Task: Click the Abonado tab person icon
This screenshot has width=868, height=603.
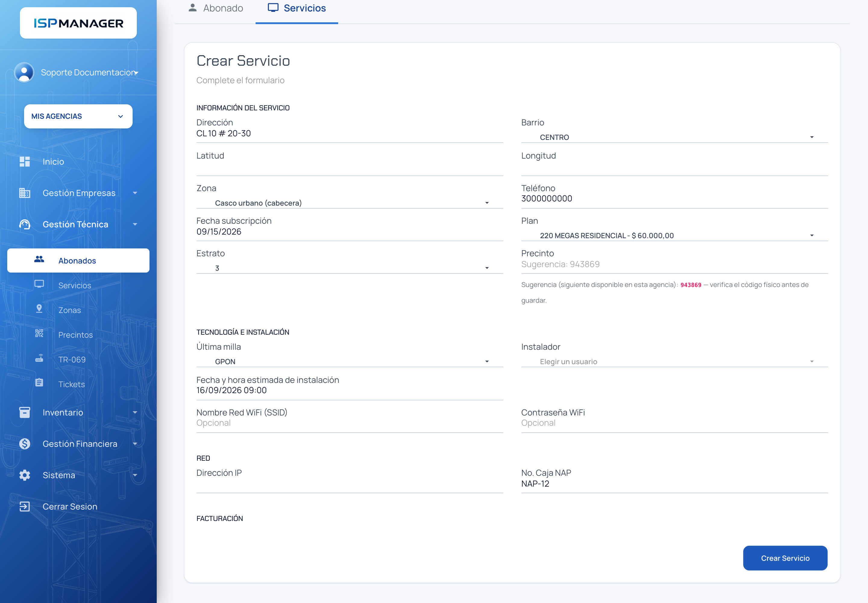Action: (193, 8)
